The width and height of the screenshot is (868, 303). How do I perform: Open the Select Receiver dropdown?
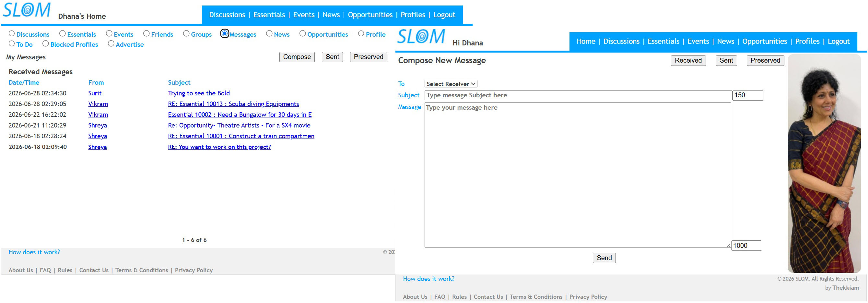pyautogui.click(x=451, y=84)
